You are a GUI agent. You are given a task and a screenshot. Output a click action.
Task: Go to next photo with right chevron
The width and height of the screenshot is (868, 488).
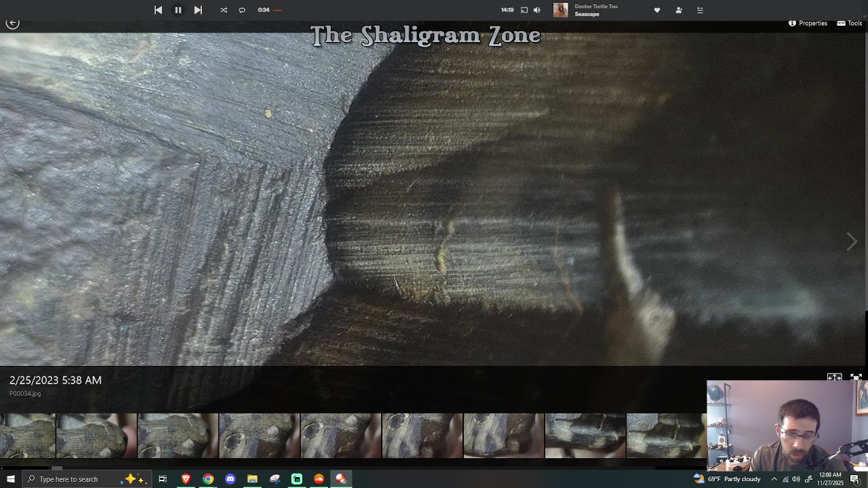click(852, 241)
